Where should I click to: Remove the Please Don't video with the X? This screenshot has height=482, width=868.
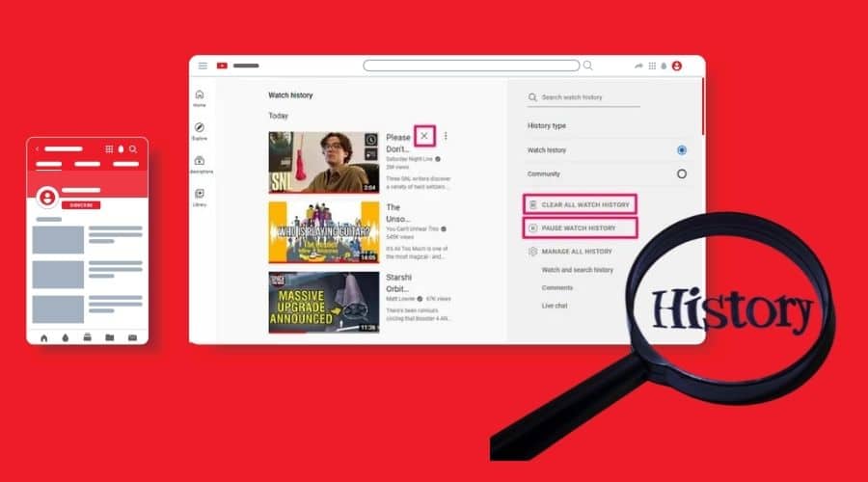[x=424, y=136]
